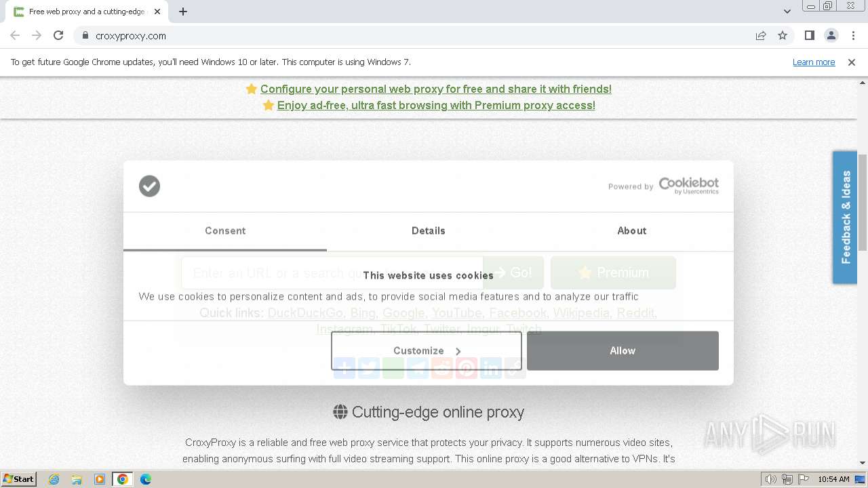Viewport: 868px width, 488px height.
Task: Click the taskbar clock showing 10:54 AM
Action: coord(833,479)
